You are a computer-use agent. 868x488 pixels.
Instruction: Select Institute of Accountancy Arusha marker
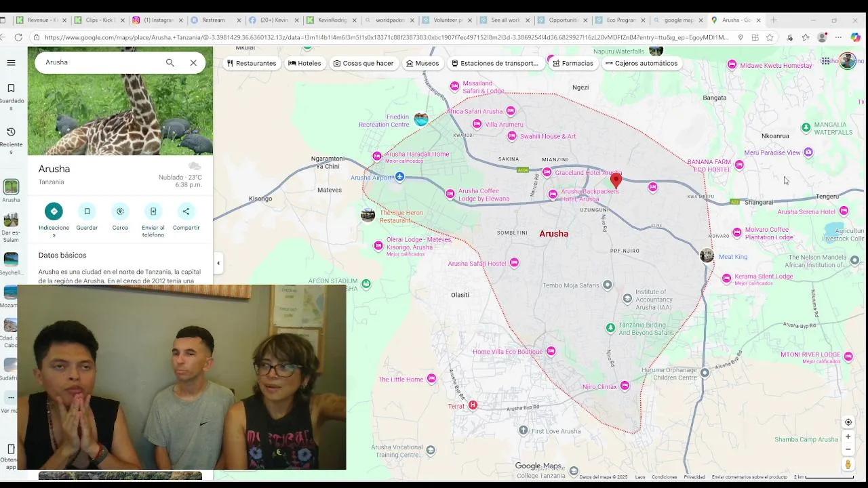[627, 298]
